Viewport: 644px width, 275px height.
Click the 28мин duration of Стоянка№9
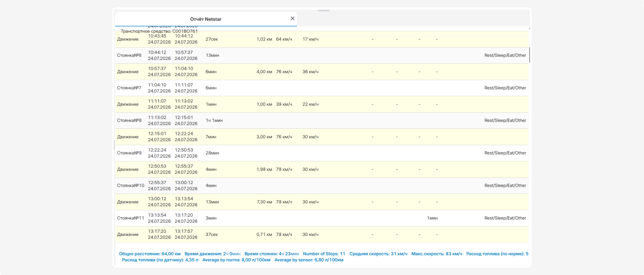(x=212, y=153)
